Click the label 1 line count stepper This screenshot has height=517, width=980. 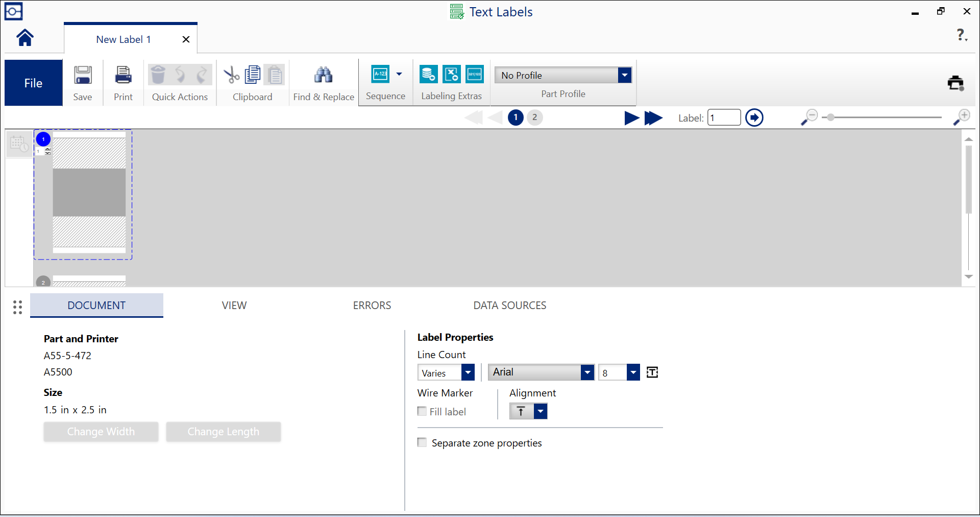[47, 151]
